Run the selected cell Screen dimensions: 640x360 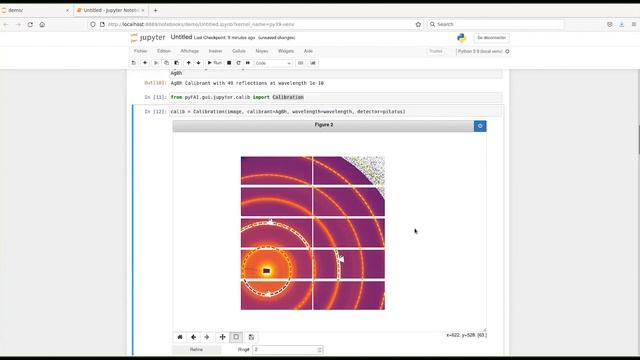(214, 63)
